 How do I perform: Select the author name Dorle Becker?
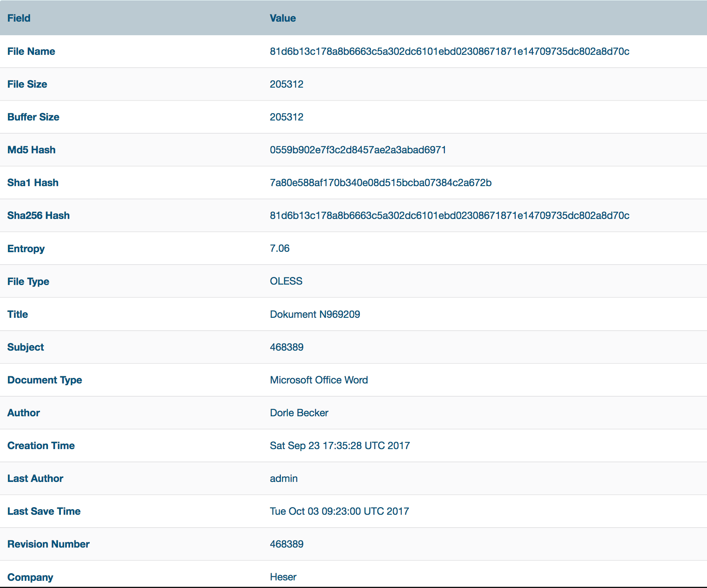tap(299, 413)
